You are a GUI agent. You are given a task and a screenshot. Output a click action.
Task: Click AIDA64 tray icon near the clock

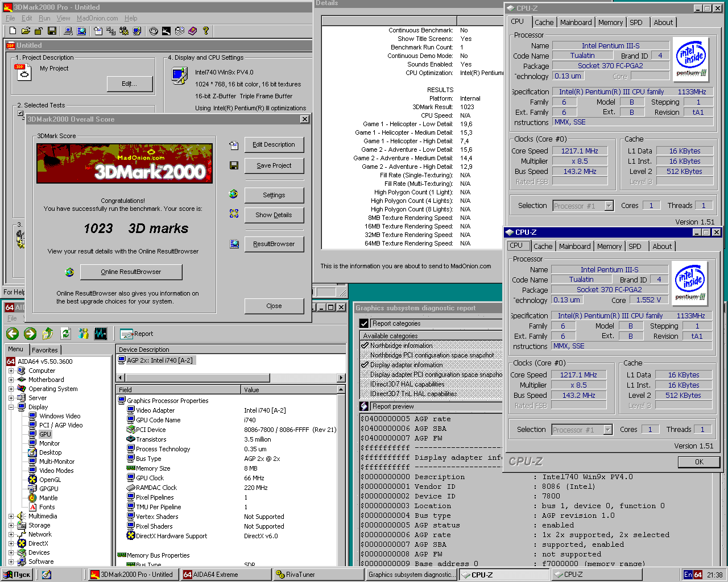click(698, 575)
